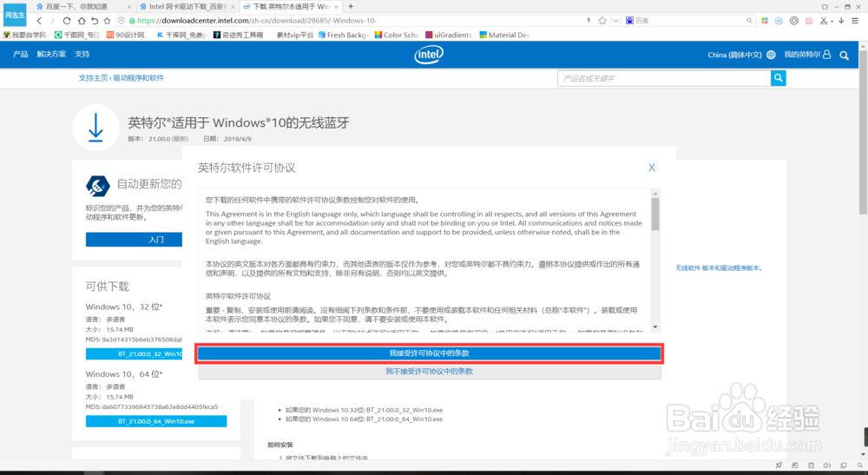
Task: Open the Material Design bookmark
Action: [x=504, y=35]
